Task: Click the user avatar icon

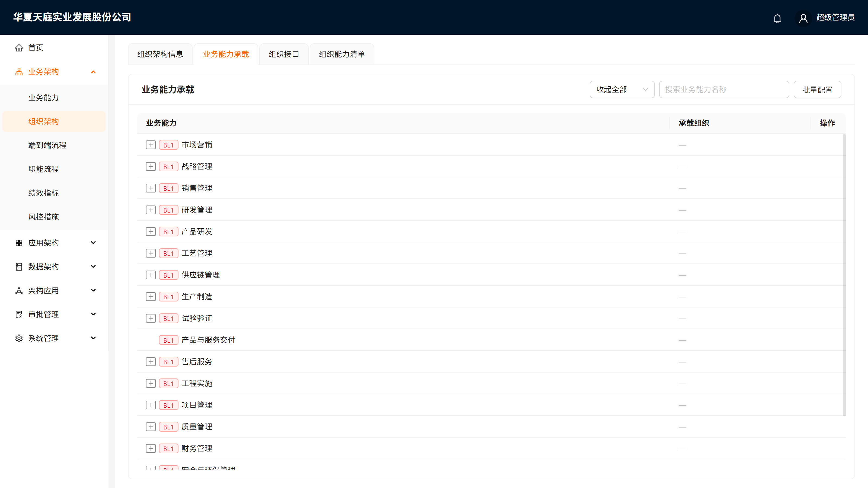Action: point(803,18)
